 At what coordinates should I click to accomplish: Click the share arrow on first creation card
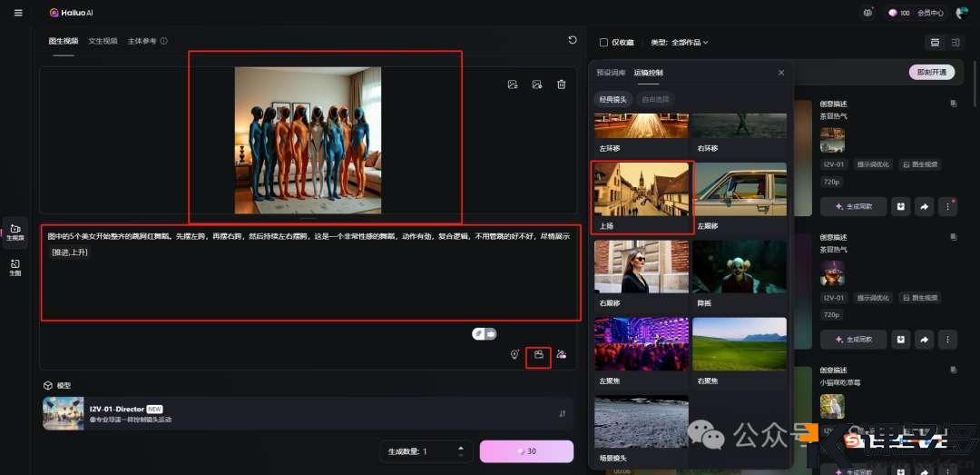tap(924, 207)
